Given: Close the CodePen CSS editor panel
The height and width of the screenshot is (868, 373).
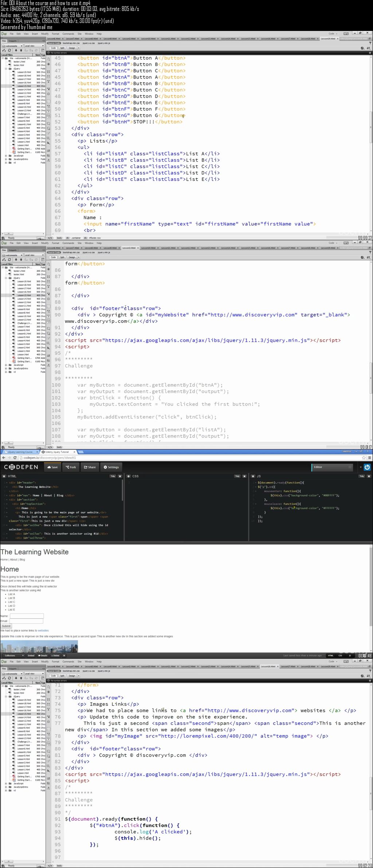Looking at the screenshot, I should pos(244,476).
